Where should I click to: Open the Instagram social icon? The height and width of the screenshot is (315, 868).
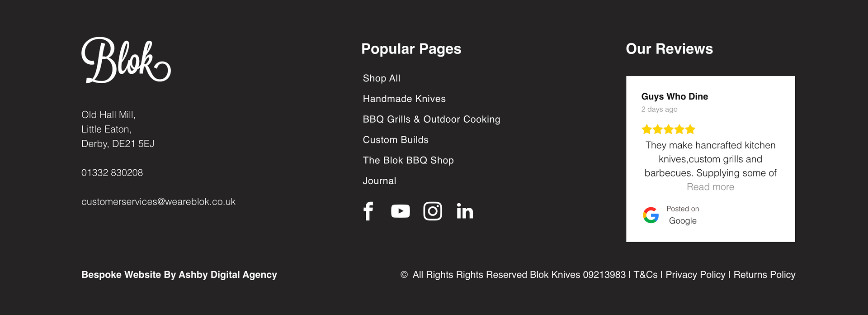click(433, 211)
